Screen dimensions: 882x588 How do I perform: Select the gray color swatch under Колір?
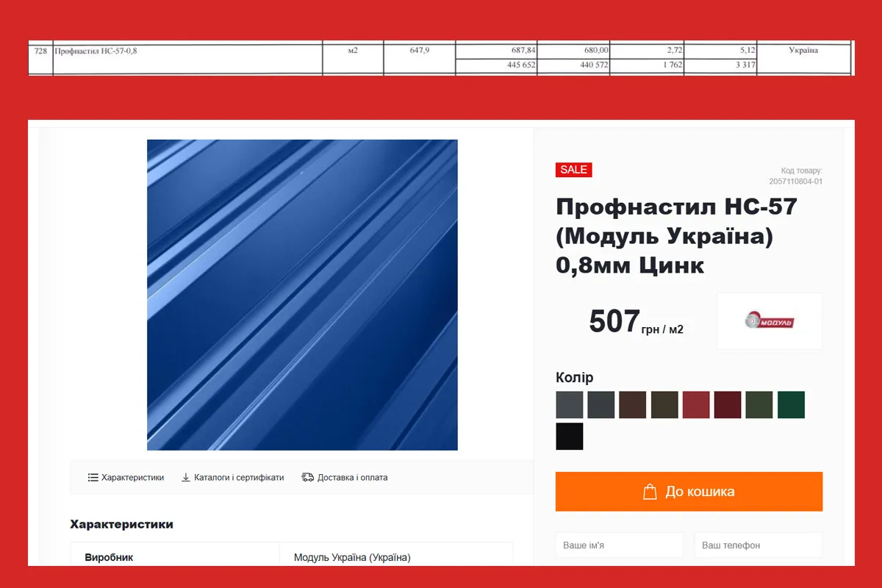point(570,404)
